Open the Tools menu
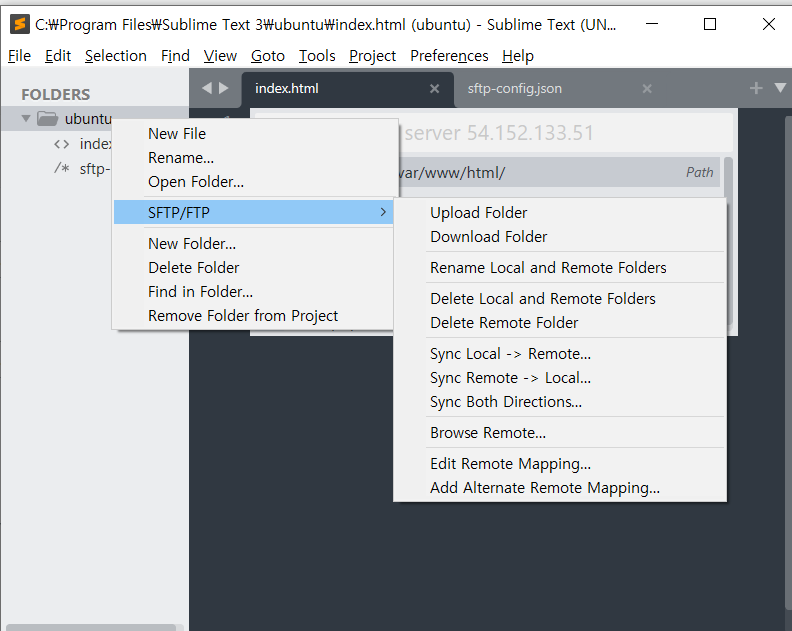Viewport: 792px width, 631px height. pyautogui.click(x=317, y=56)
